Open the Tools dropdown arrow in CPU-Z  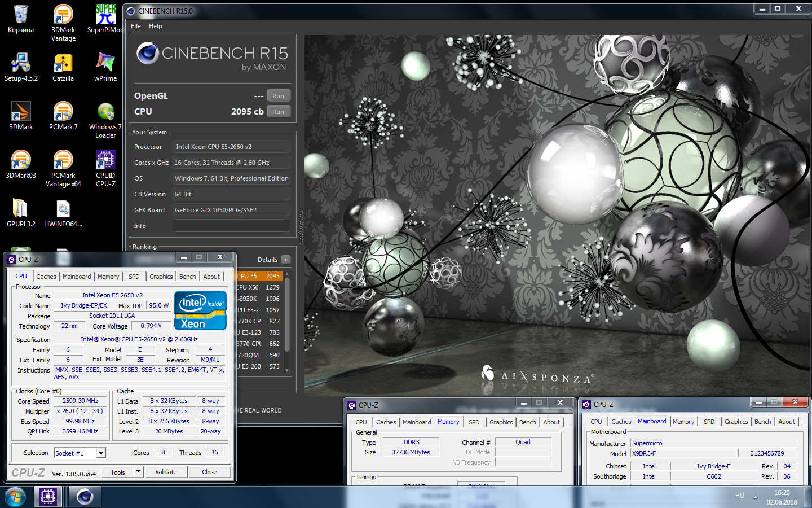coord(138,471)
